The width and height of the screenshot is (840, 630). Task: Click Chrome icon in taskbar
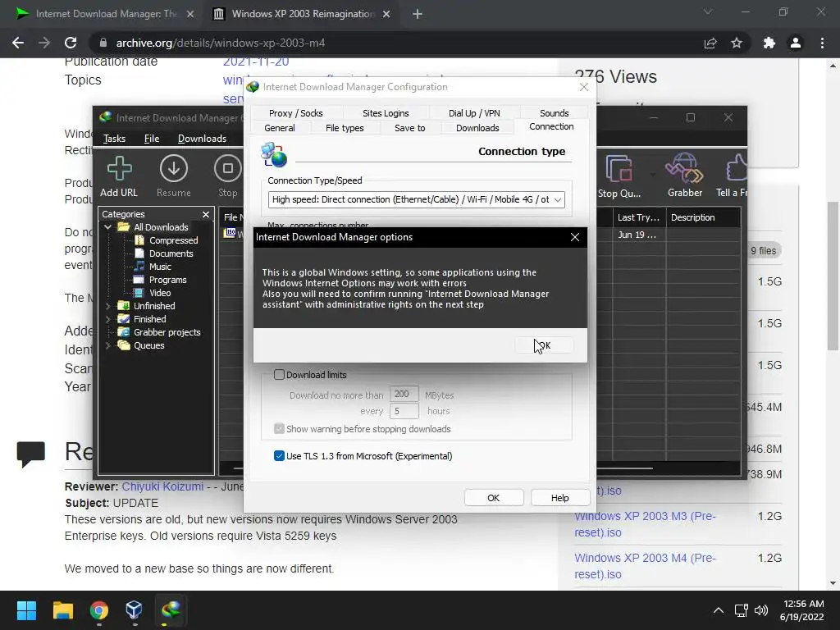[99, 610]
